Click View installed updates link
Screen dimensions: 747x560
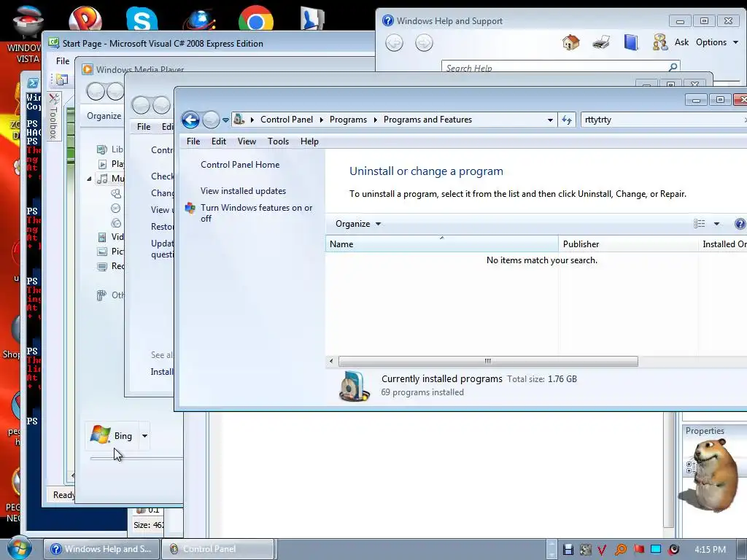coord(243,191)
